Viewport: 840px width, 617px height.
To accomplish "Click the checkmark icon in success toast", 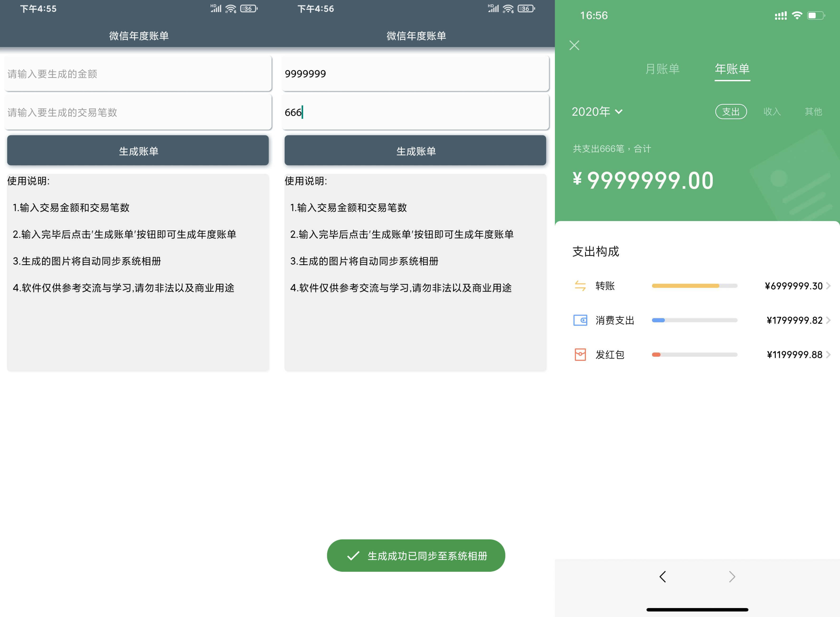I will [x=353, y=556].
